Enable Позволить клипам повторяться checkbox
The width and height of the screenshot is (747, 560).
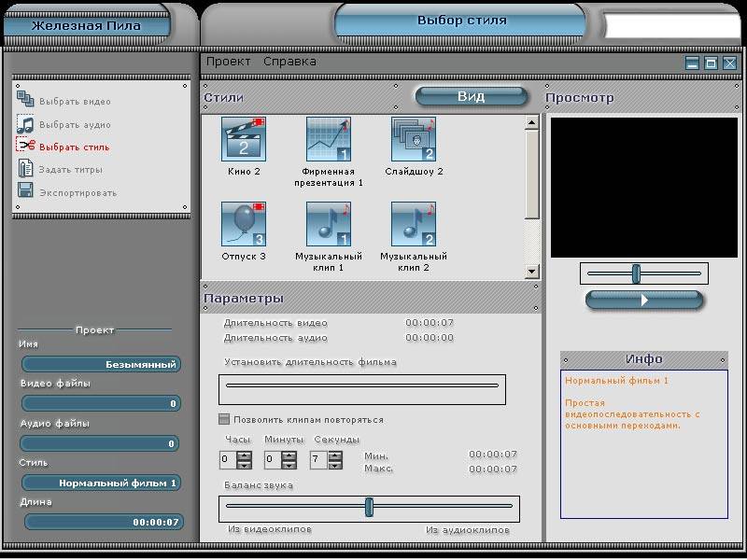pos(224,420)
